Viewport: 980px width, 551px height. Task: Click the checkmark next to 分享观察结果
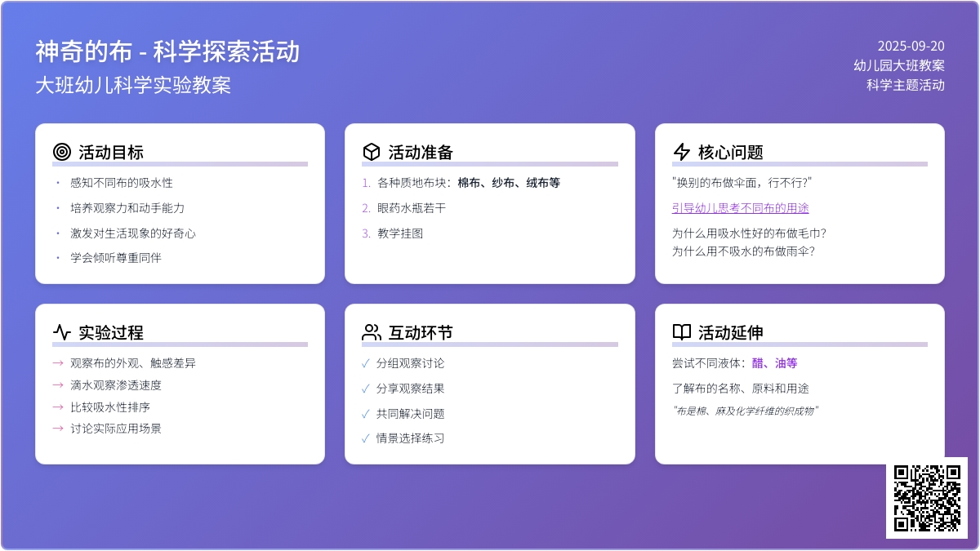point(365,389)
